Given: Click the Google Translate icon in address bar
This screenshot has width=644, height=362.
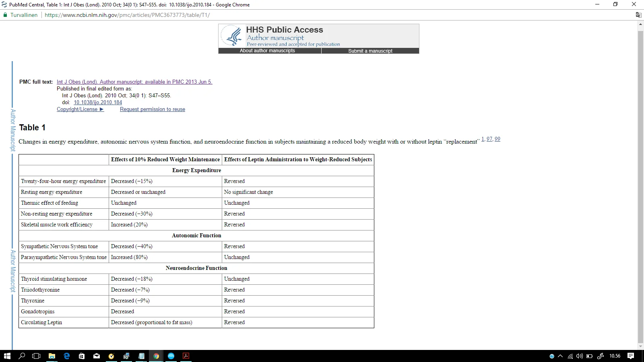Looking at the screenshot, I should [x=638, y=15].
